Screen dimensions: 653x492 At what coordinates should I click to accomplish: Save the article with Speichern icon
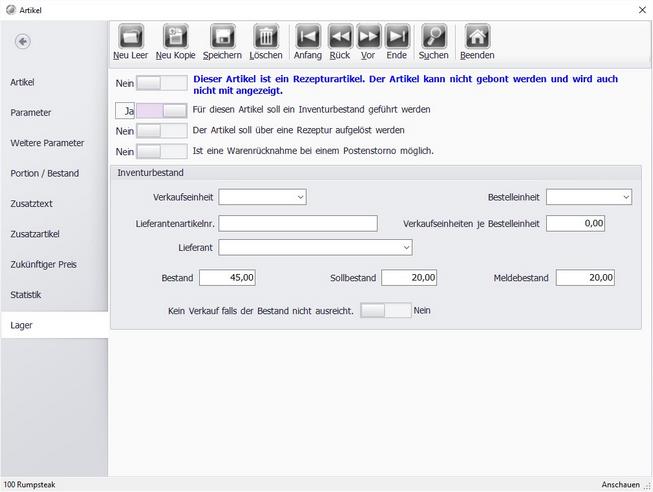(x=222, y=37)
